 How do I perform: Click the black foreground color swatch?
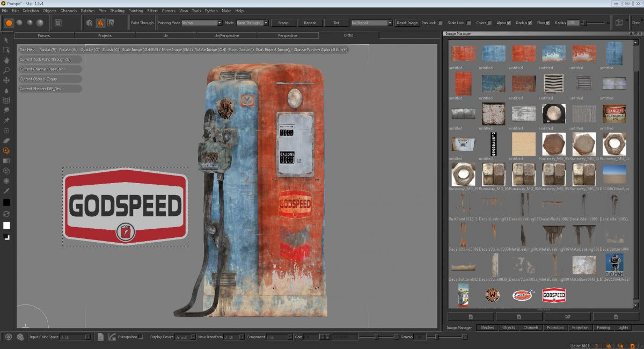[x=6, y=202]
